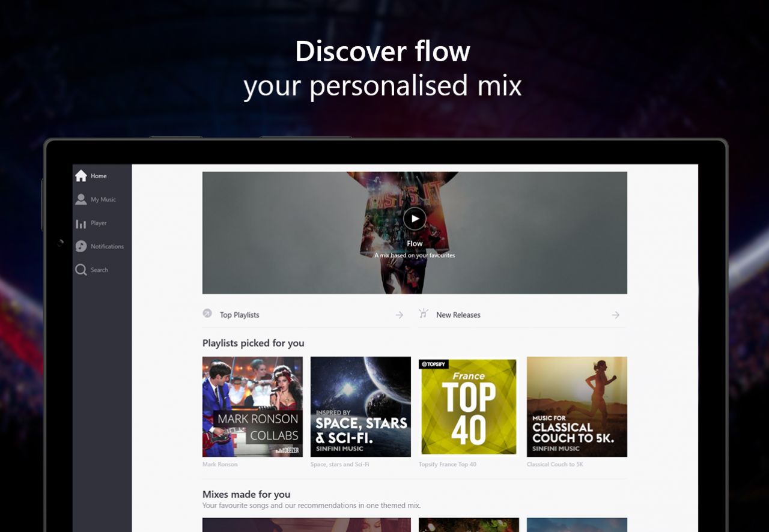Click the Mark Ronson caption link

coord(220,464)
